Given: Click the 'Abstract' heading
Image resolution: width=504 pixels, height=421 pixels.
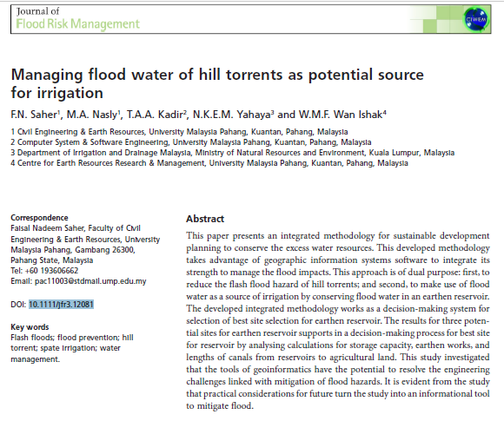Looking at the screenshot, I should click(205, 219).
